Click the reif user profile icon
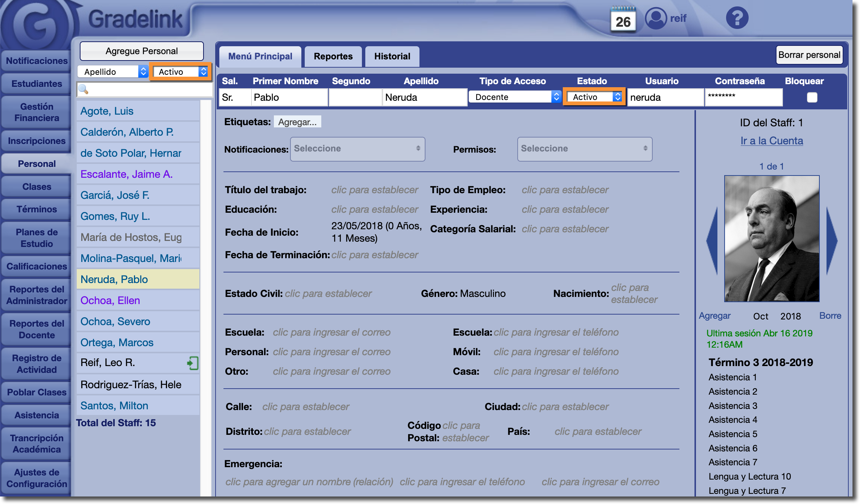The width and height of the screenshot is (860, 504). click(656, 18)
